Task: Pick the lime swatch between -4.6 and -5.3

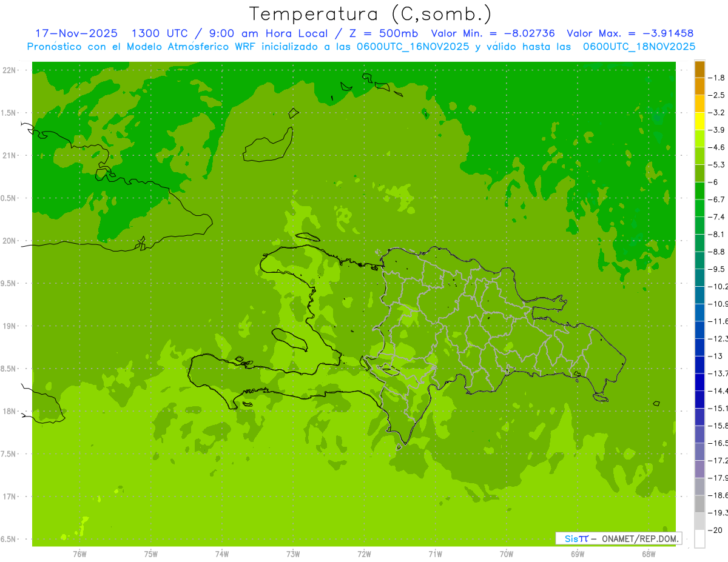Action: point(699,156)
